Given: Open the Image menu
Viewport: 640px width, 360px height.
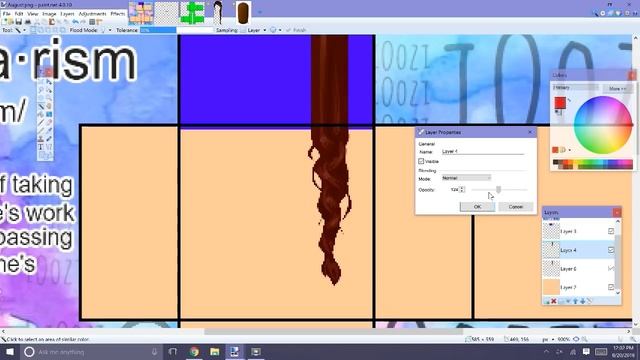Looking at the screenshot, I should [x=49, y=13].
